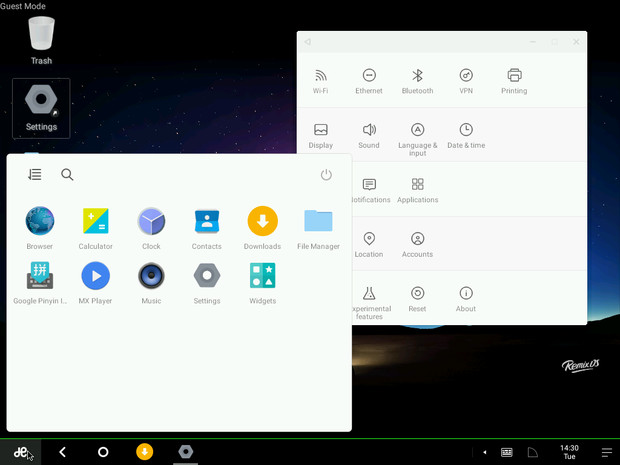620x465 pixels.
Task: Open Google Pinyin Input app
Action: [x=40, y=275]
